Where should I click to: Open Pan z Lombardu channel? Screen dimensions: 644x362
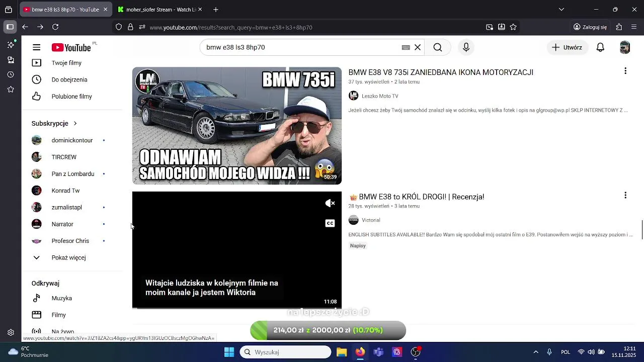click(x=72, y=174)
